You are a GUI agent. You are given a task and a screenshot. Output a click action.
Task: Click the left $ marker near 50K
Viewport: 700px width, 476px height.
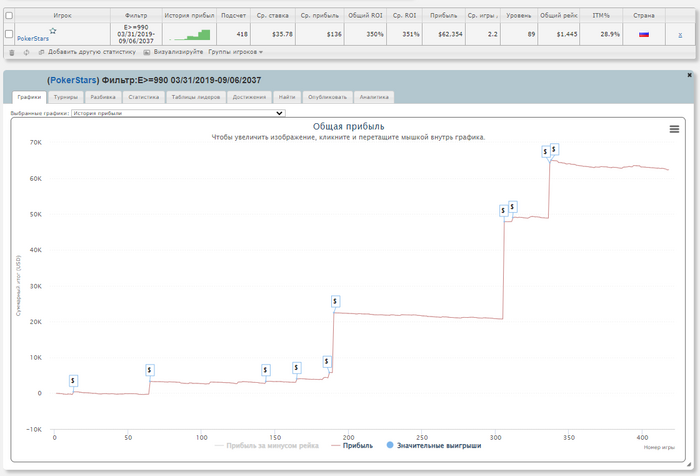pyautogui.click(x=504, y=211)
